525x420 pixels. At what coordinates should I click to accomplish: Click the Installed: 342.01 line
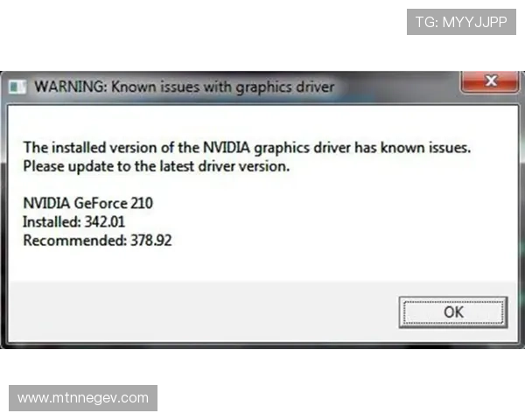74,222
